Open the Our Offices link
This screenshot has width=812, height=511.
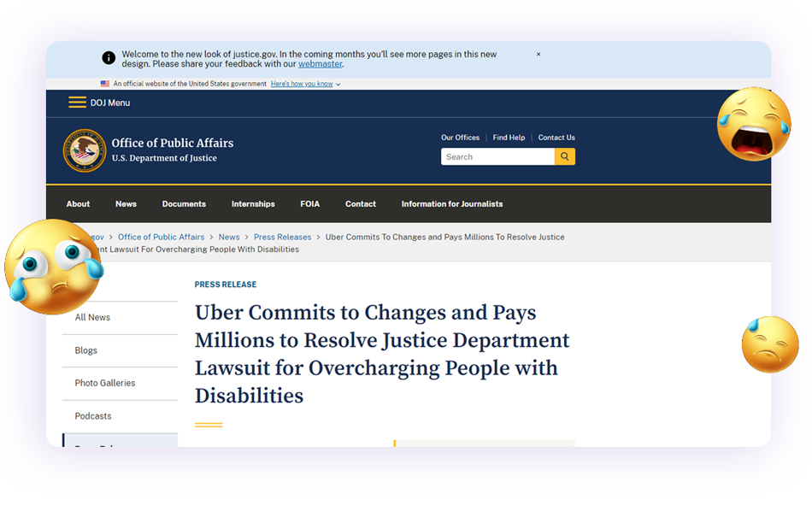(461, 138)
